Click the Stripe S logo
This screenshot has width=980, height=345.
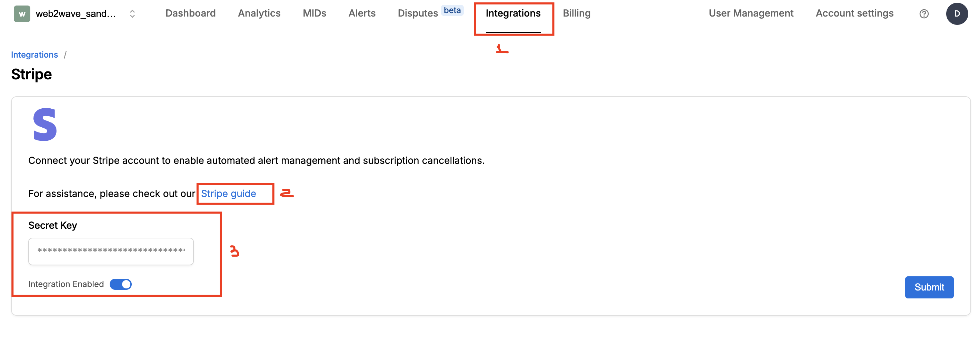coord(45,125)
